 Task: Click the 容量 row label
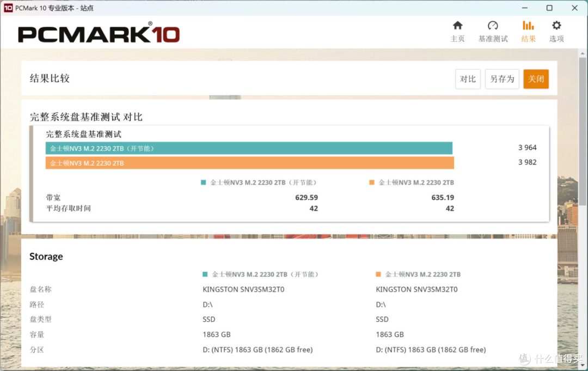[x=37, y=334]
